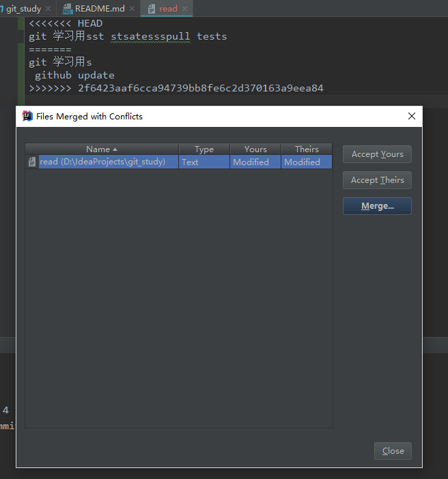Viewport: 448px width, 479px height.
Task: Click the github update line in editor
Action: pyautogui.click(x=74, y=75)
